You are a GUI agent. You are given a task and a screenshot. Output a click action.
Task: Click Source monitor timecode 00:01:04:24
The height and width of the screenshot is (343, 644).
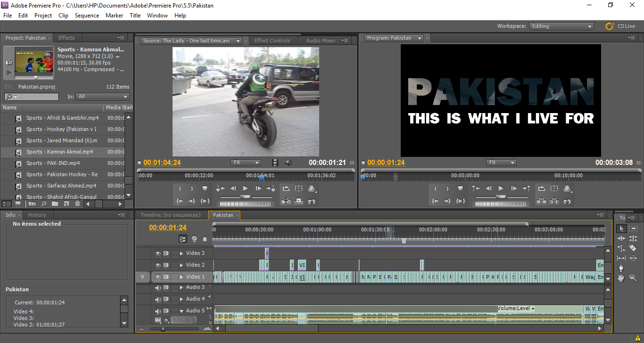tap(162, 163)
